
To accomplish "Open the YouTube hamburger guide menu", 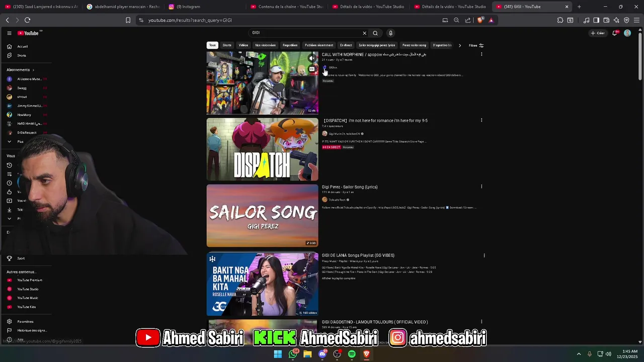I will [9, 33].
